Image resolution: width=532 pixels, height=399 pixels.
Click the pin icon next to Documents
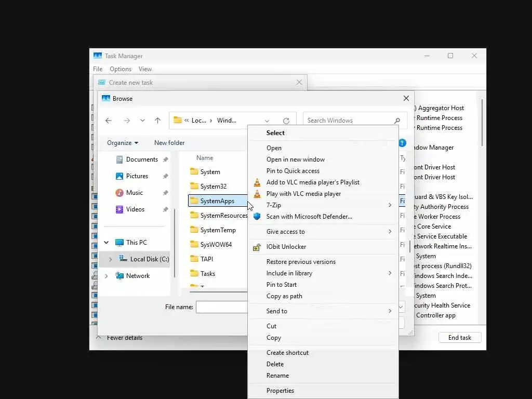click(166, 159)
